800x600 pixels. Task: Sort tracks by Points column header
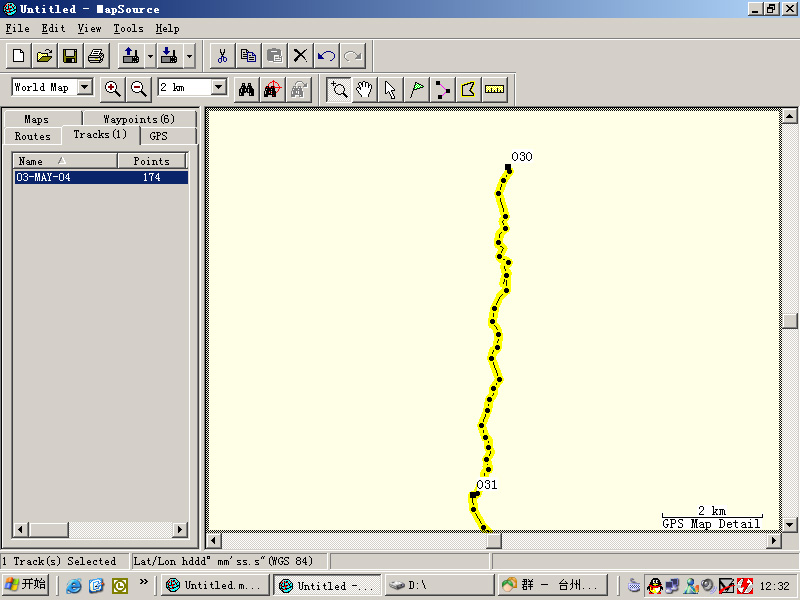coord(152,161)
